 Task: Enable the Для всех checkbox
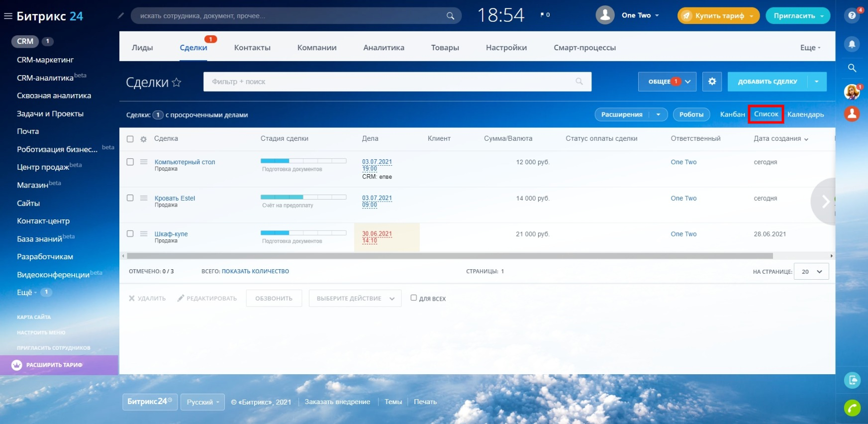(x=413, y=298)
